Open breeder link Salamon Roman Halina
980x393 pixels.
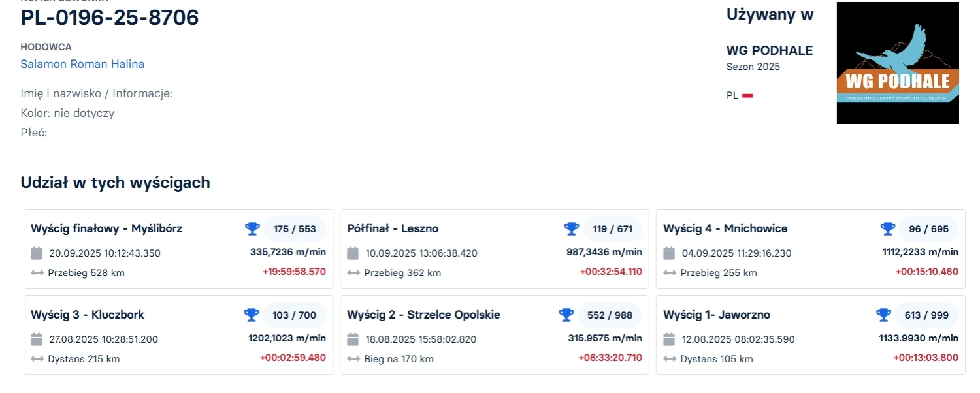pos(82,64)
